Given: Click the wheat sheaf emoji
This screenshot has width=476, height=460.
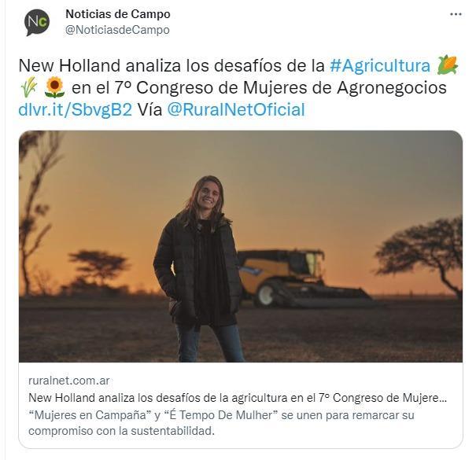Looking at the screenshot, I should (x=29, y=87).
